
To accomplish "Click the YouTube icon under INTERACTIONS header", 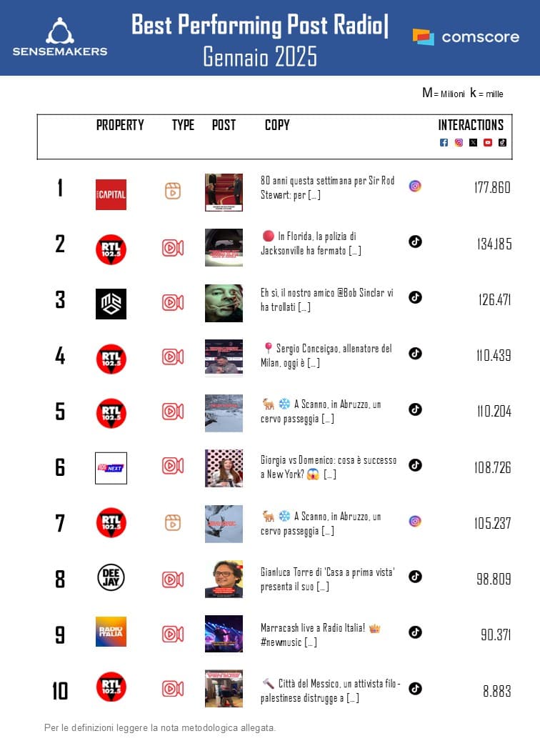I will click(488, 142).
